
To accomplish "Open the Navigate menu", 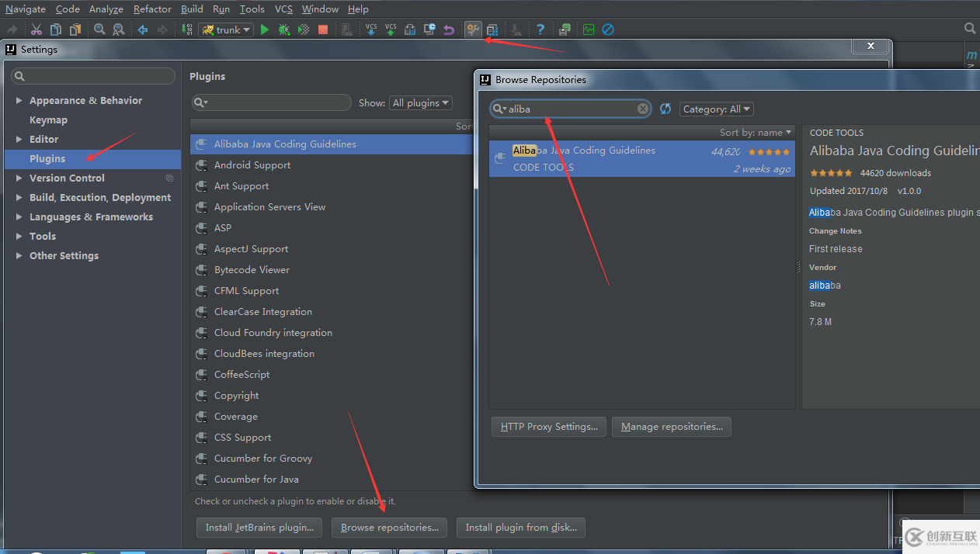I will pyautogui.click(x=26, y=9).
